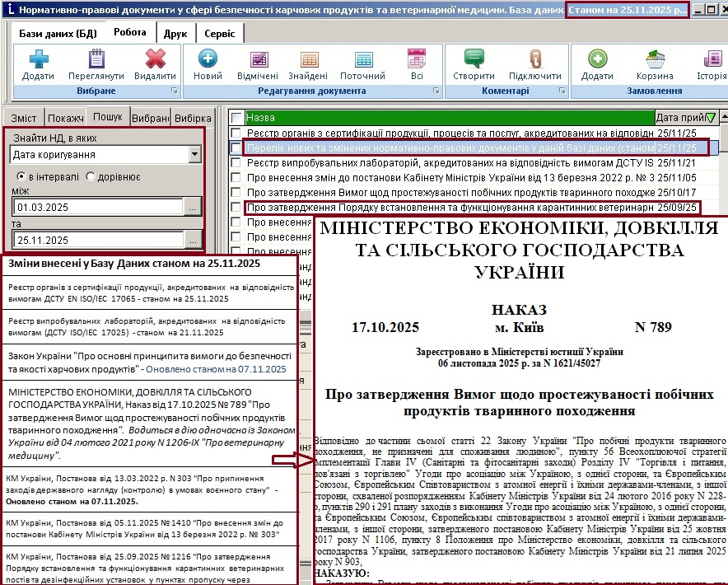The height and width of the screenshot is (585, 728).
Task: Open the Зміст panel tab
Action: coord(23,118)
